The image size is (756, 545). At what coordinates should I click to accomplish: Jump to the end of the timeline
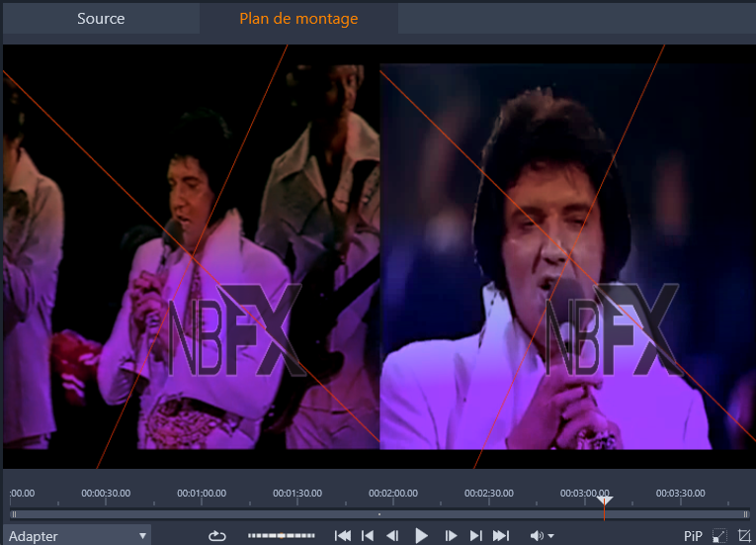click(500, 535)
